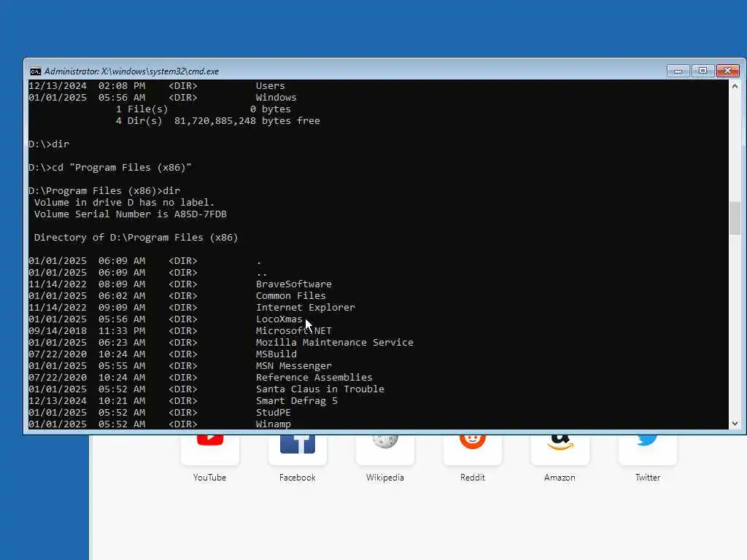Screen dimensions: 747x560
Task: Click the LocoXmas directory entry
Action: coord(279,319)
